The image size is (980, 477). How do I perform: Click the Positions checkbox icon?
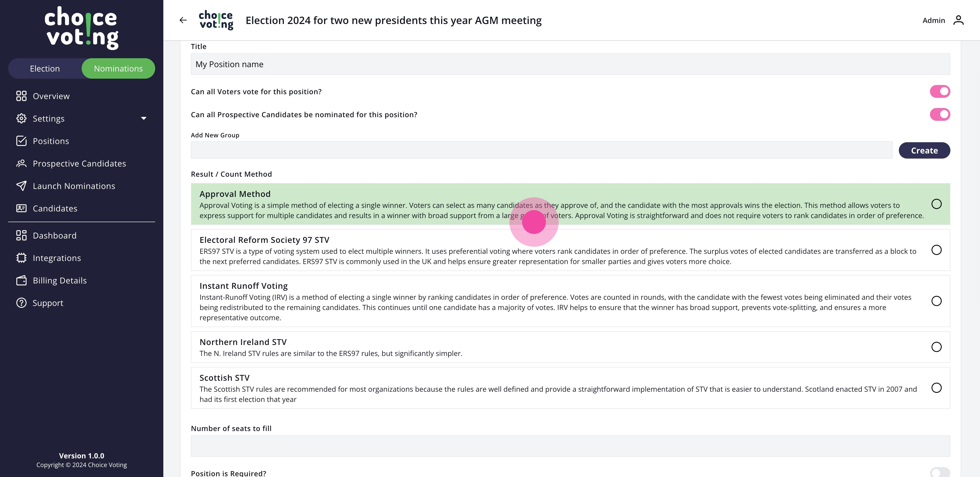coord(21,141)
